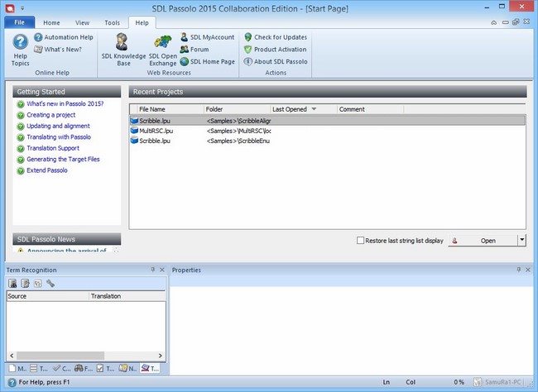
Task: Click the Open project button
Action: [x=483, y=241]
